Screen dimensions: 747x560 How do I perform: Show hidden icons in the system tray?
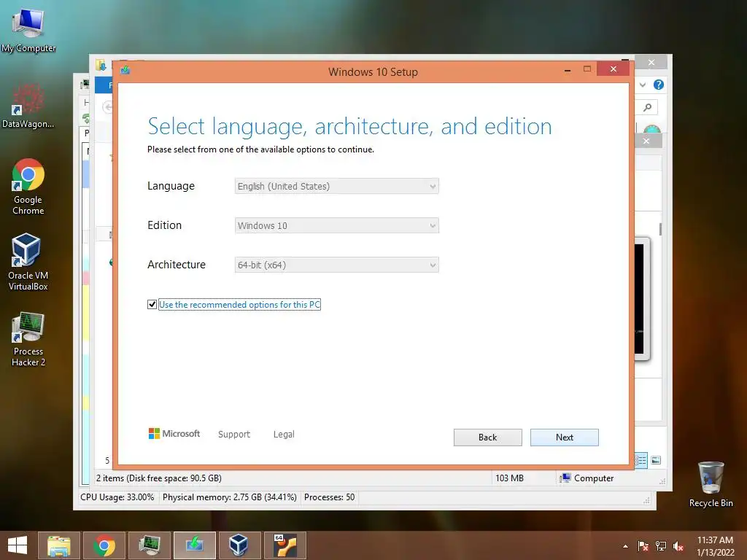[x=625, y=546]
